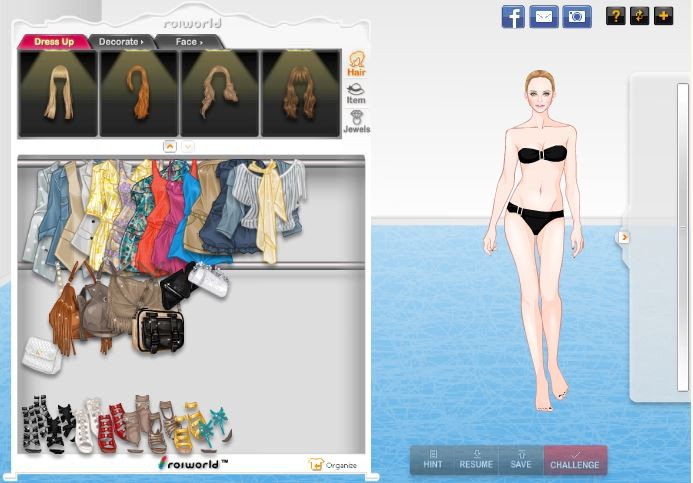Click the Save button

520,459
